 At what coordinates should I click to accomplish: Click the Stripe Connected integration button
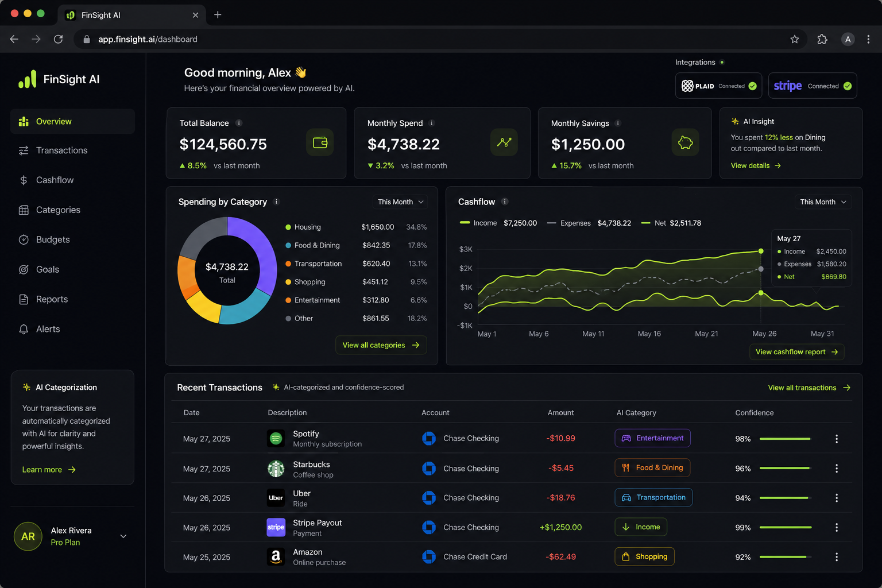pos(813,86)
